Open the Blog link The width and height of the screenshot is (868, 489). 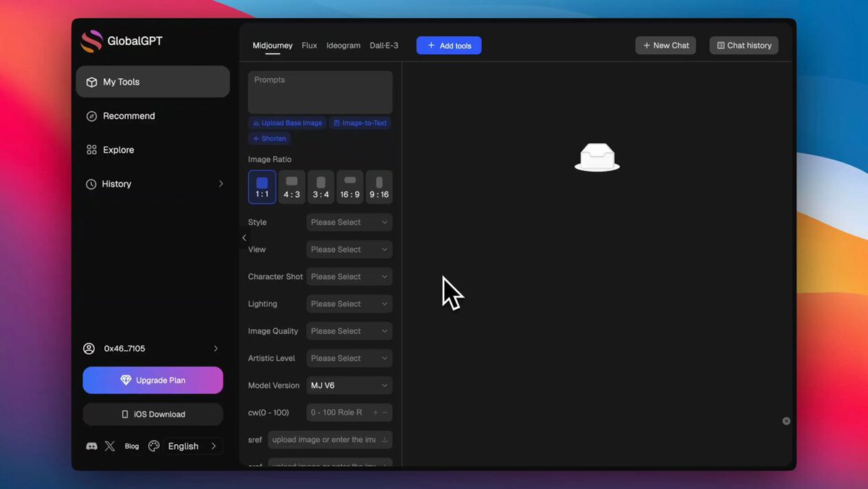pos(132,446)
